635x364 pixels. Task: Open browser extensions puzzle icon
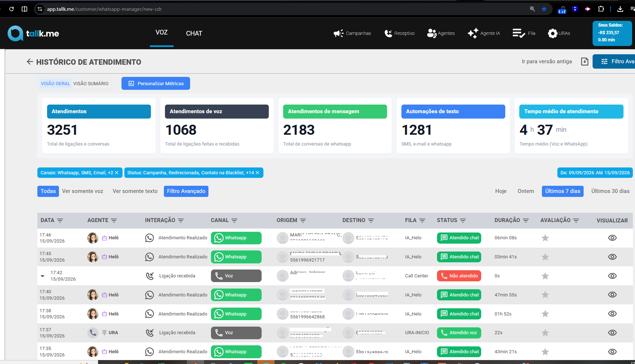coord(601,9)
